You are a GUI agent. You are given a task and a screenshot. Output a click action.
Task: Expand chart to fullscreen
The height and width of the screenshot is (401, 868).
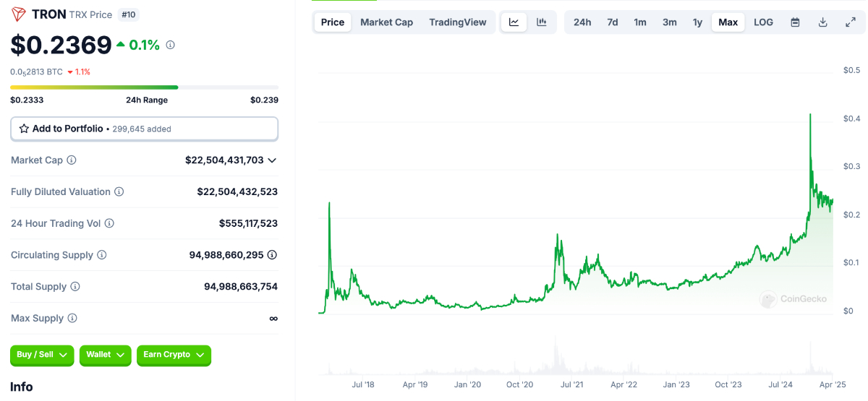(851, 22)
